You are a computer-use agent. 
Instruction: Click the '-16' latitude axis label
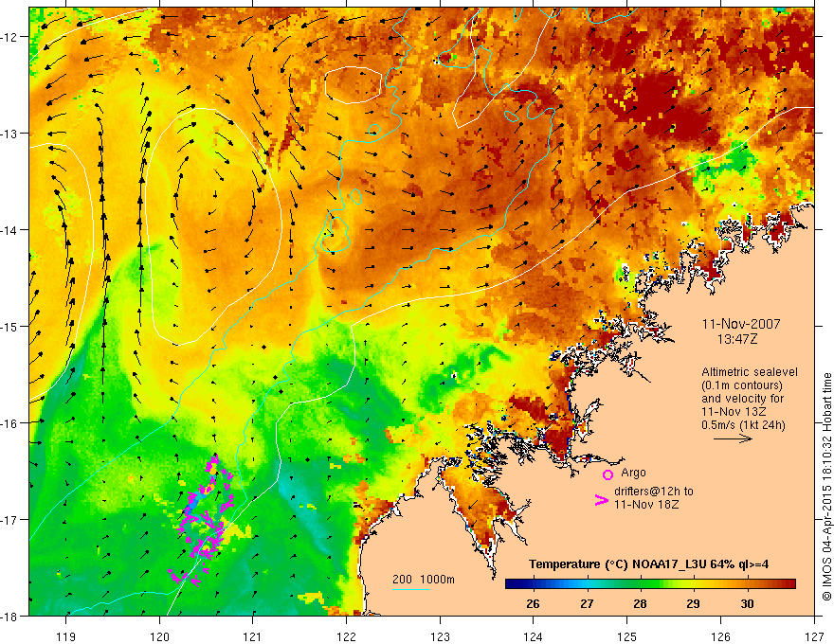click(x=10, y=423)
